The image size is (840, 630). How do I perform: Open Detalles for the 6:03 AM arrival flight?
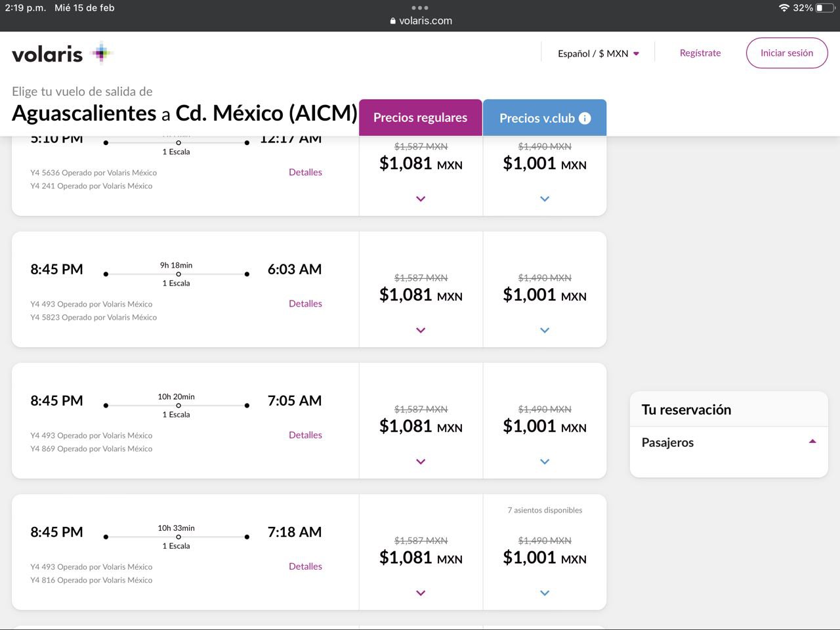coord(305,304)
